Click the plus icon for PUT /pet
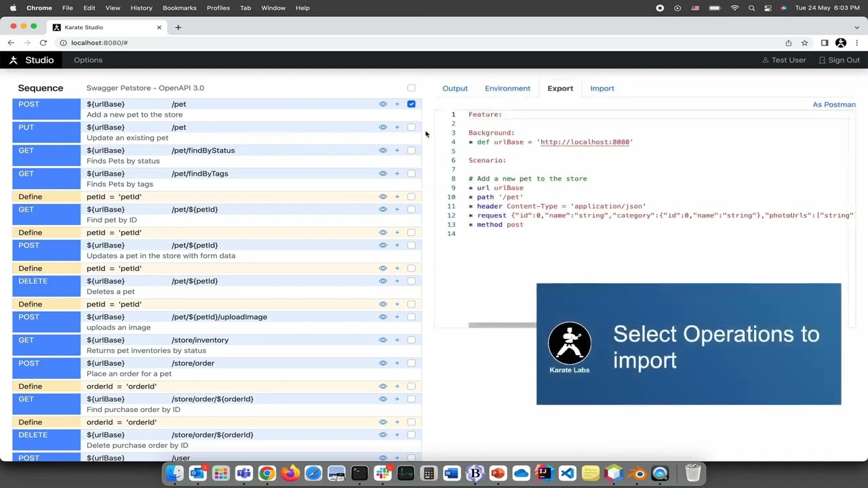868x488 pixels. click(x=397, y=127)
